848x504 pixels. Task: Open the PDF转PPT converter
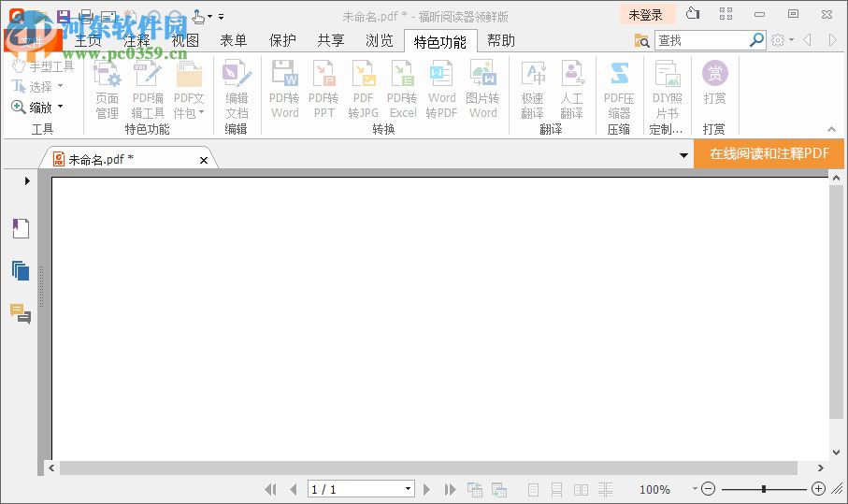click(323, 89)
